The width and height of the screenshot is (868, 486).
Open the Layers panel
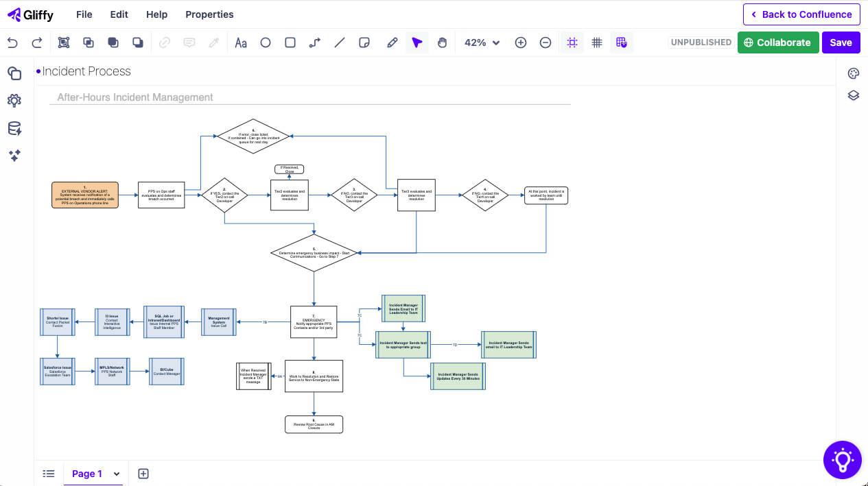coord(854,95)
